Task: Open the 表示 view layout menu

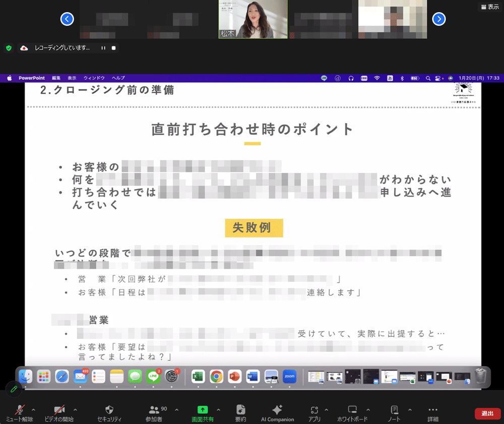Action: [490, 7]
